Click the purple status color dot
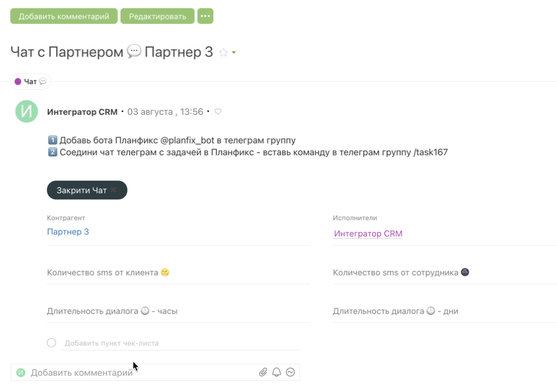Viewport: 557px width, 392px height. click(x=18, y=82)
